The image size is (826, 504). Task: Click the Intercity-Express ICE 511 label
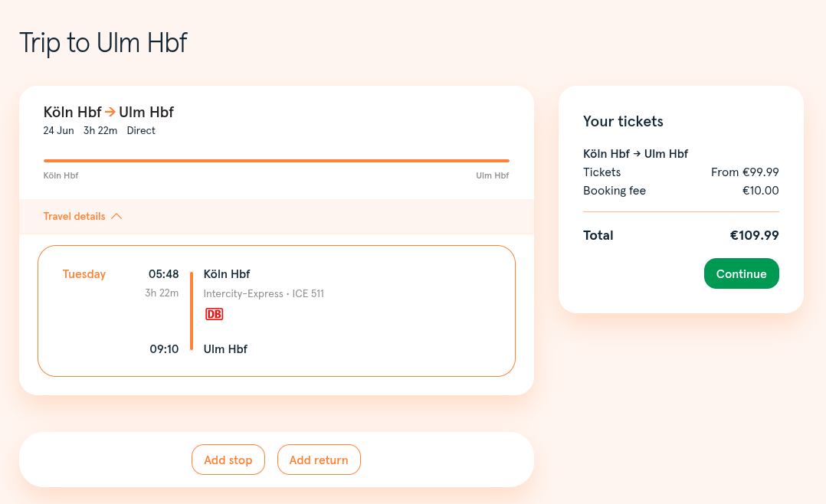[x=264, y=294]
